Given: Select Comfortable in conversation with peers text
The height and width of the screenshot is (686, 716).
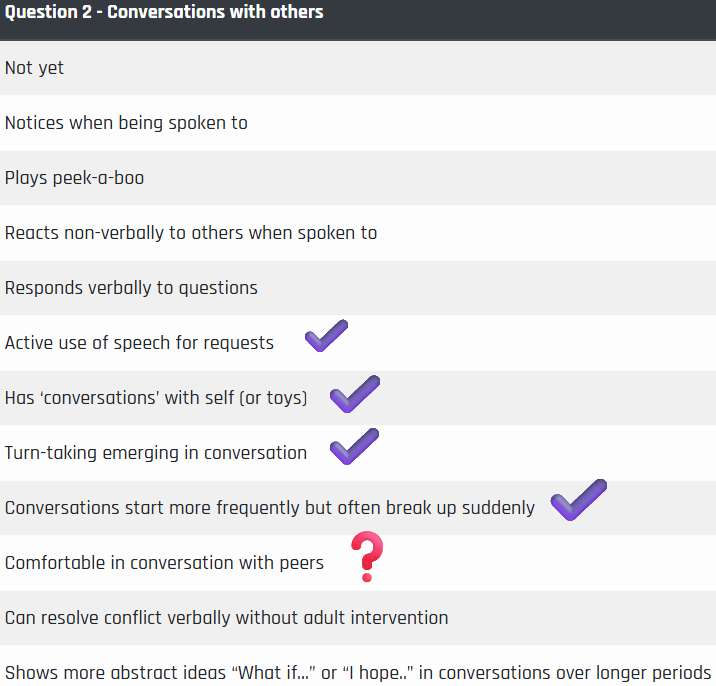Looking at the screenshot, I should 164,563.
